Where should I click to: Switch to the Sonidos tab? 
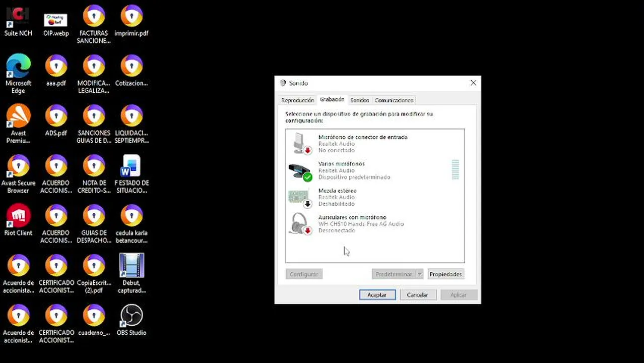[359, 100]
